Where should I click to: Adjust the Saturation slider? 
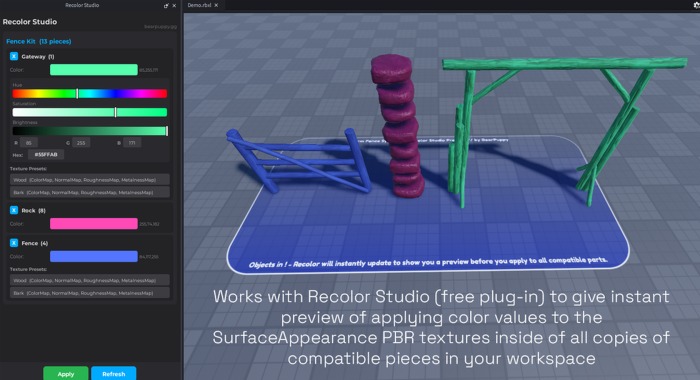(90, 112)
